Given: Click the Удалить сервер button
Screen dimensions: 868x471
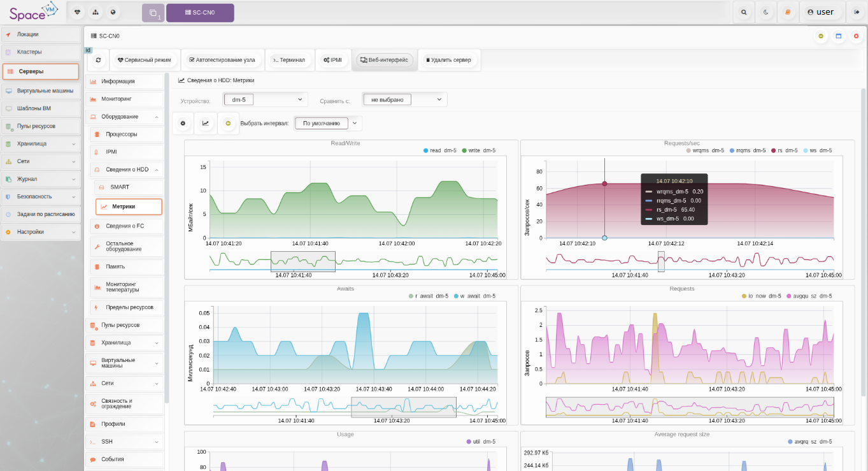Looking at the screenshot, I should pos(448,60).
